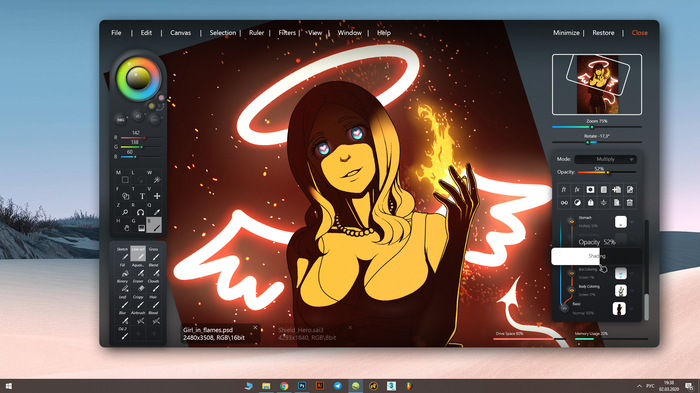Choose the Eraser preset
The height and width of the screenshot is (393, 700).
coord(138,286)
